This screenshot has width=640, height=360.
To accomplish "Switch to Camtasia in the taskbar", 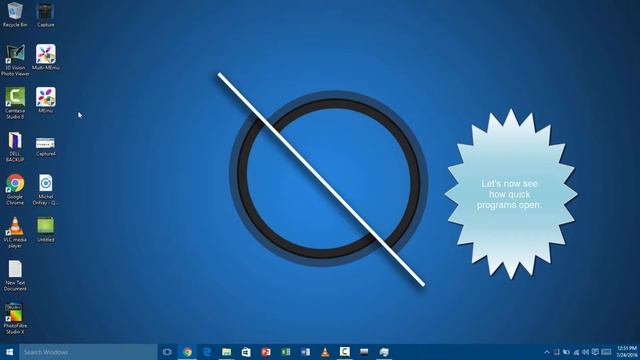I will click(x=344, y=352).
